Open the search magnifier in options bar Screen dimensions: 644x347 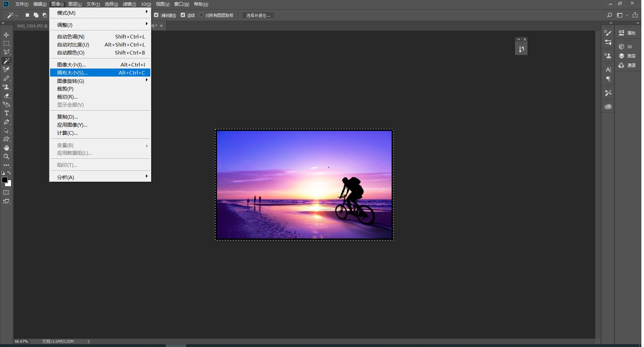609,15
